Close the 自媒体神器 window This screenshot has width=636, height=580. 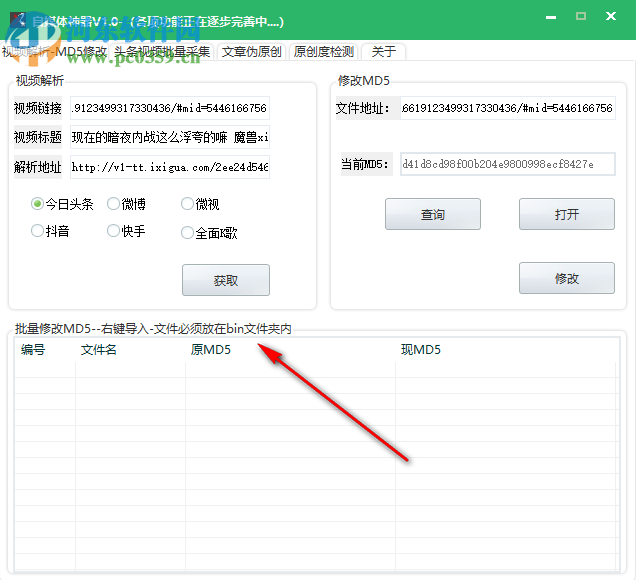tap(611, 16)
